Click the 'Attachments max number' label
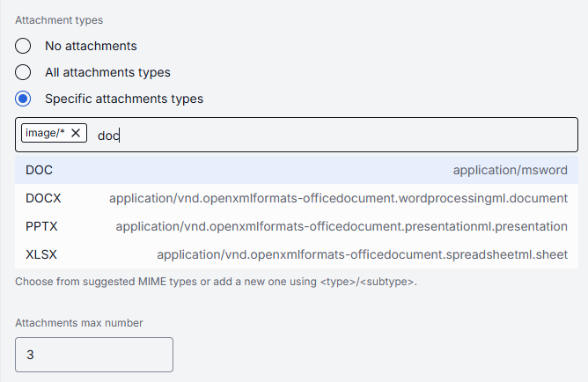The width and height of the screenshot is (588, 382). (78, 323)
